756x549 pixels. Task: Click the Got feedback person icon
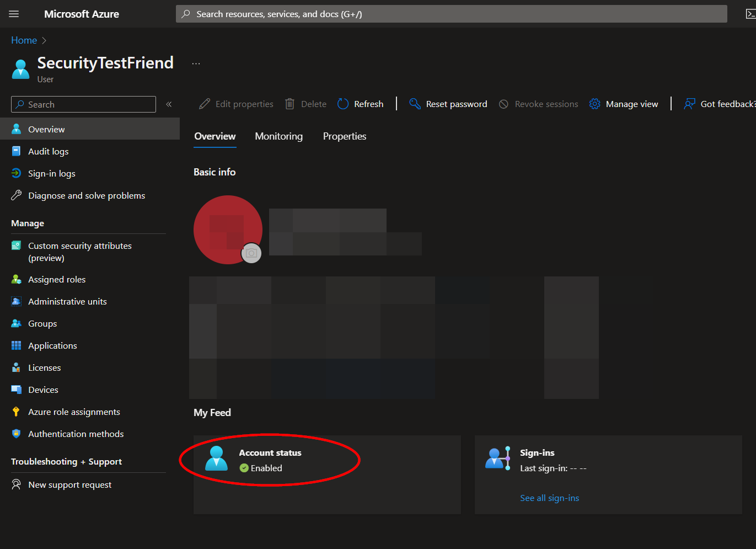689,104
